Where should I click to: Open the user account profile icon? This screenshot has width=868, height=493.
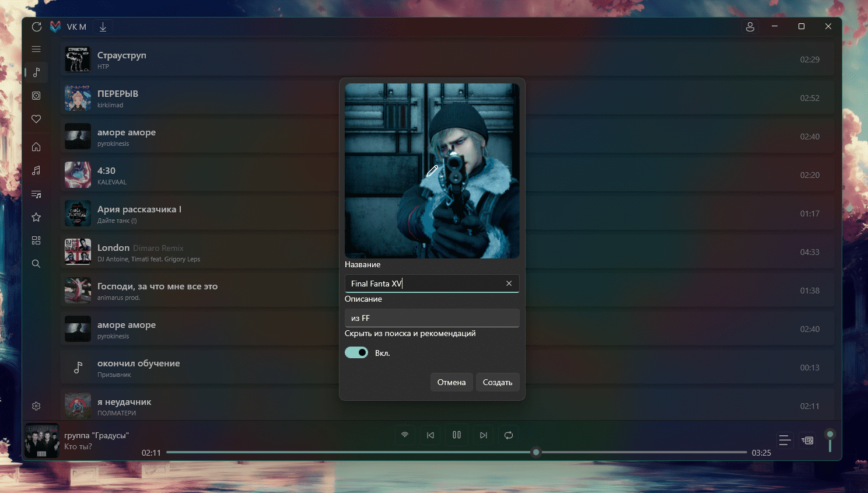[x=750, y=27]
